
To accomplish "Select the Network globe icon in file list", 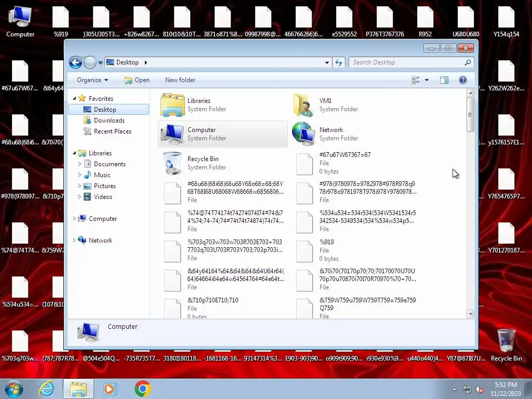I will (303, 134).
